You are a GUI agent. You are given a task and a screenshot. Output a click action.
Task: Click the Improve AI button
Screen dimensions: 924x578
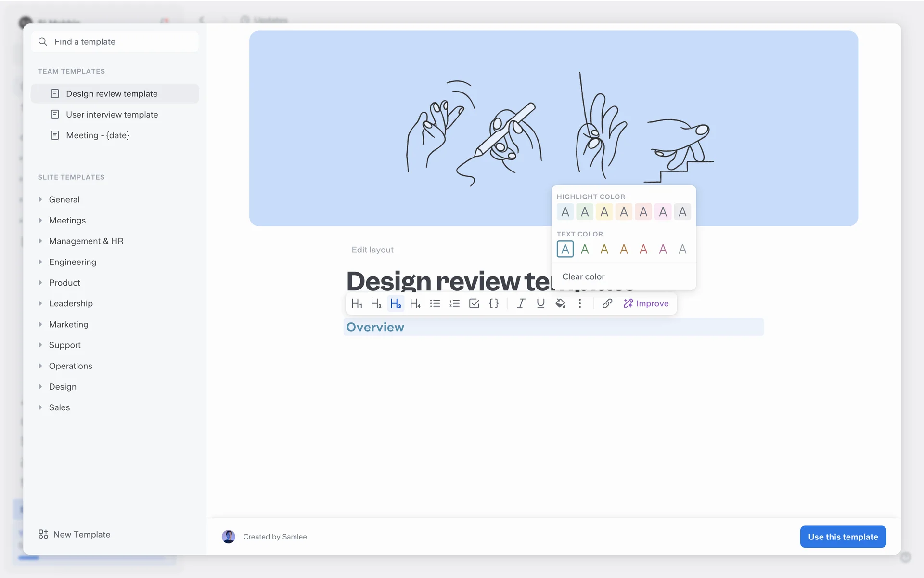point(646,303)
